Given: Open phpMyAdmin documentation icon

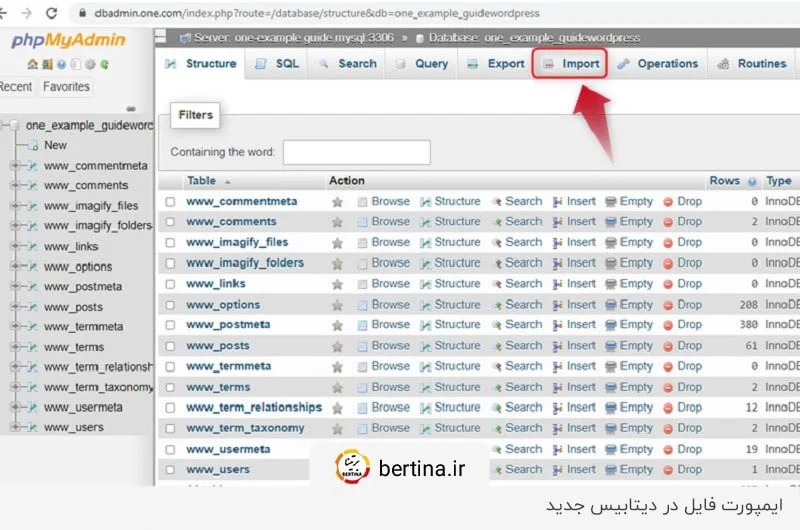Looking at the screenshot, I should (61, 64).
